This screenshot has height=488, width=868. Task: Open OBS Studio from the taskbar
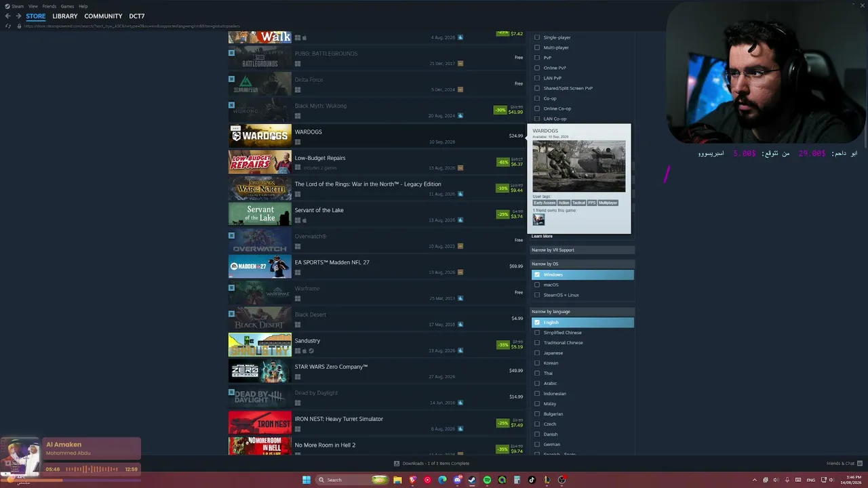pos(561,480)
